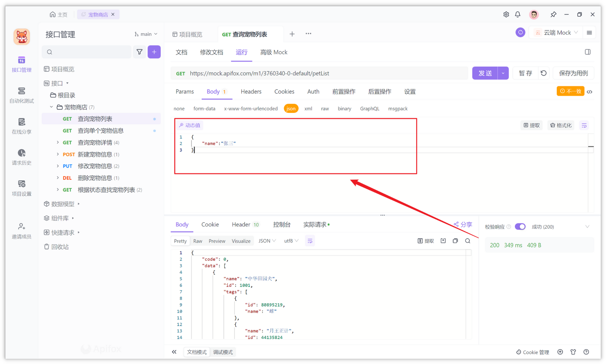The height and width of the screenshot is (364, 608).
Task: Click the 发送 send button
Action: coord(485,73)
